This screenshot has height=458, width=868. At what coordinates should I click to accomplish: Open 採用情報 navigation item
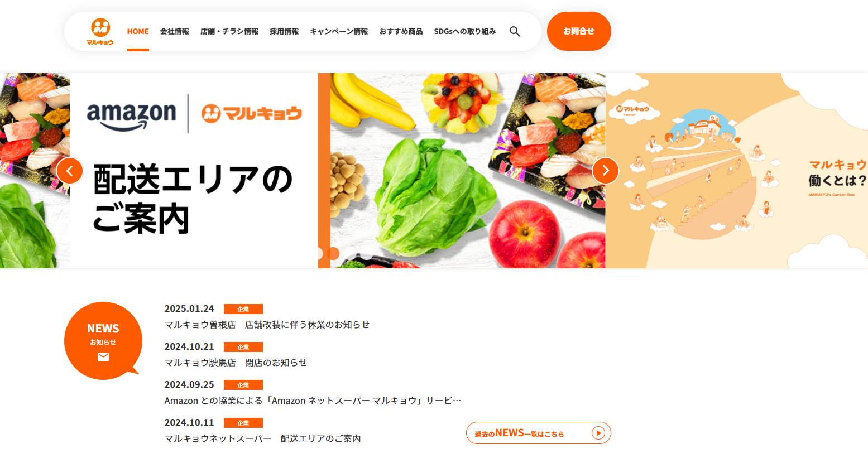[284, 32]
